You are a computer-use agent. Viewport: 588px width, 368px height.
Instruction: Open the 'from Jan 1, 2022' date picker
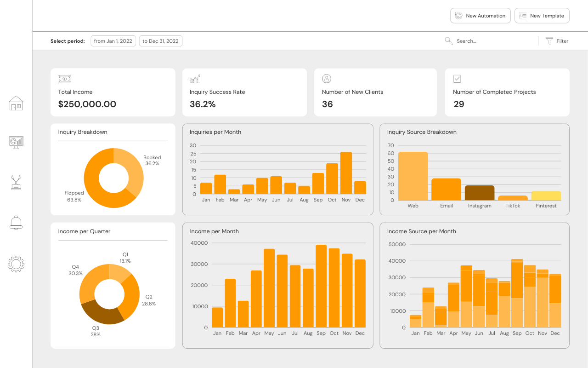pos(113,41)
